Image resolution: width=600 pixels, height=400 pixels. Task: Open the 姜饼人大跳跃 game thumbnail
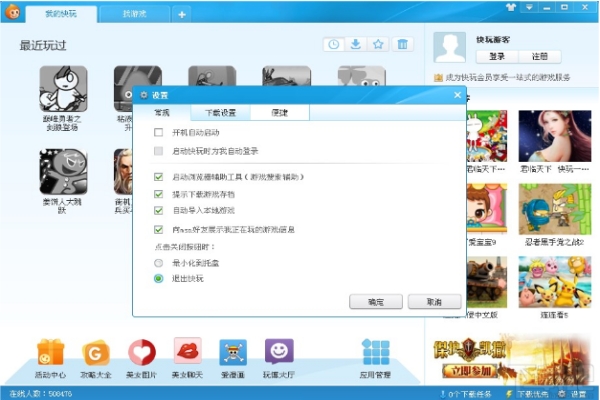point(63,172)
